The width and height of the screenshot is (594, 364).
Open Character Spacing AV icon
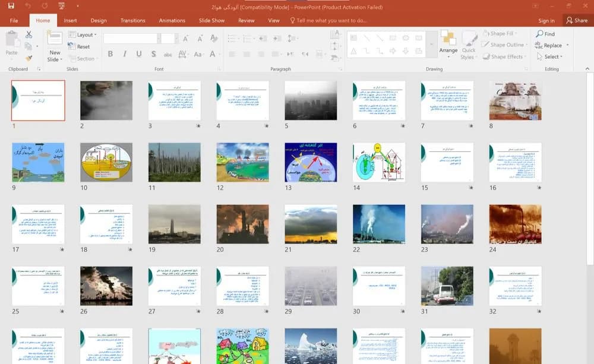coord(182,54)
